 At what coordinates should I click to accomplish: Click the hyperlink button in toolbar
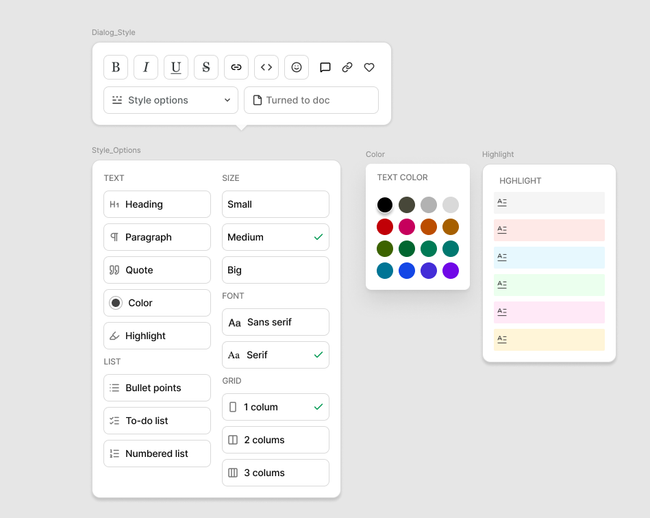click(x=236, y=67)
